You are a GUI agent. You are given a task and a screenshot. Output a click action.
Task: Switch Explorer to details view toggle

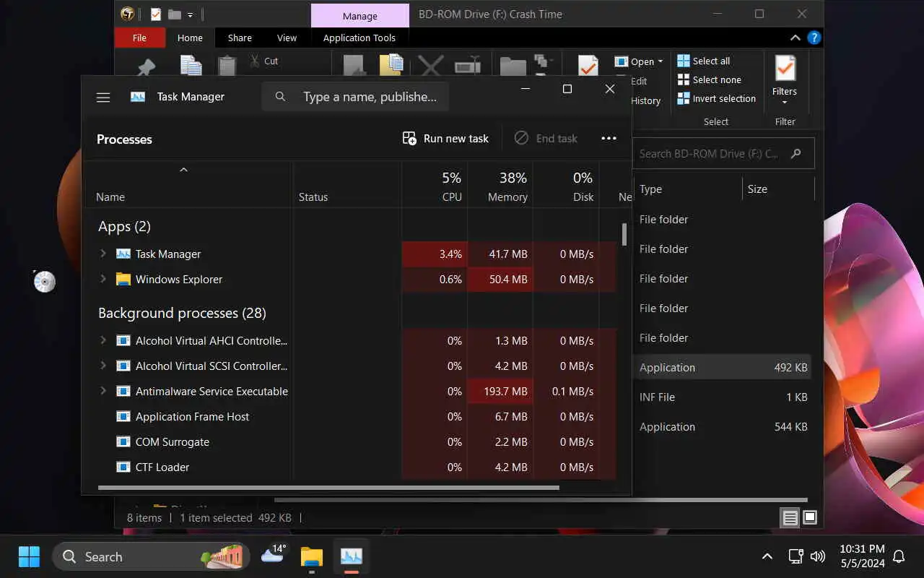790,517
